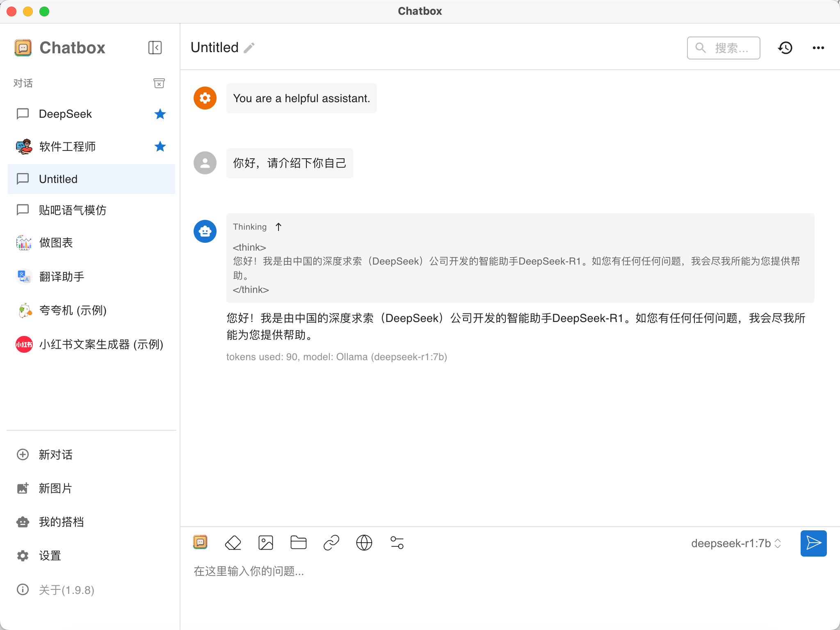This screenshot has height=630, width=840.
Task: Open the 夸夸机 (示例) conversation
Action: pos(91,310)
